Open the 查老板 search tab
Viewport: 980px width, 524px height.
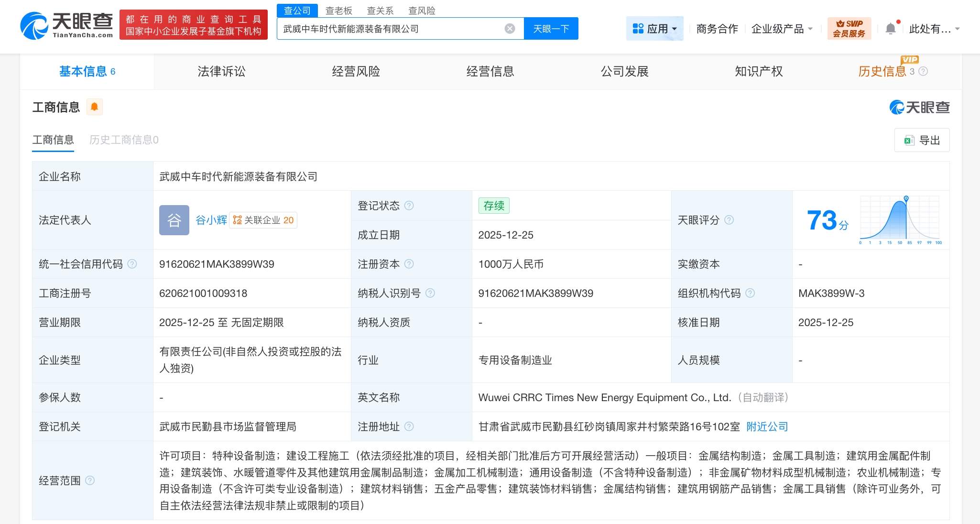coord(339,10)
